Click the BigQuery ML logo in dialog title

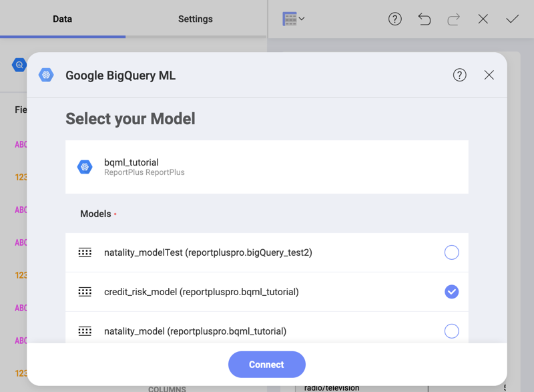point(46,75)
